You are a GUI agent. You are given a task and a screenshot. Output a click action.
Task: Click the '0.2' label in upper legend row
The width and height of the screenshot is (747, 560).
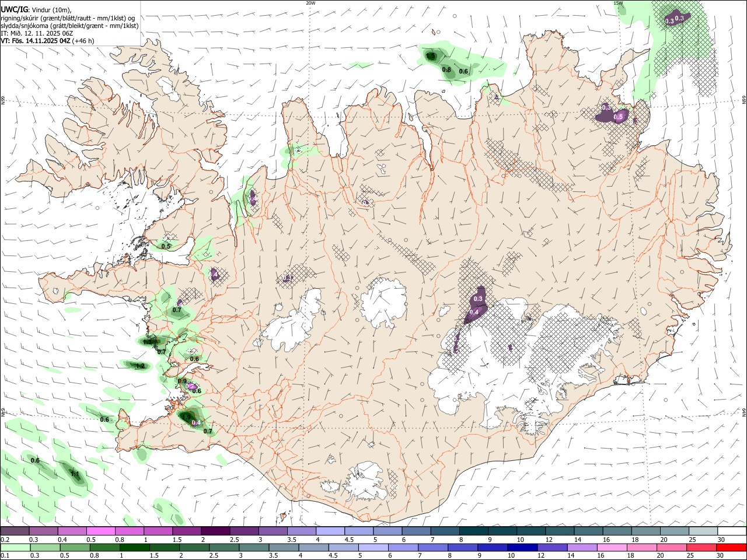pos(5,540)
